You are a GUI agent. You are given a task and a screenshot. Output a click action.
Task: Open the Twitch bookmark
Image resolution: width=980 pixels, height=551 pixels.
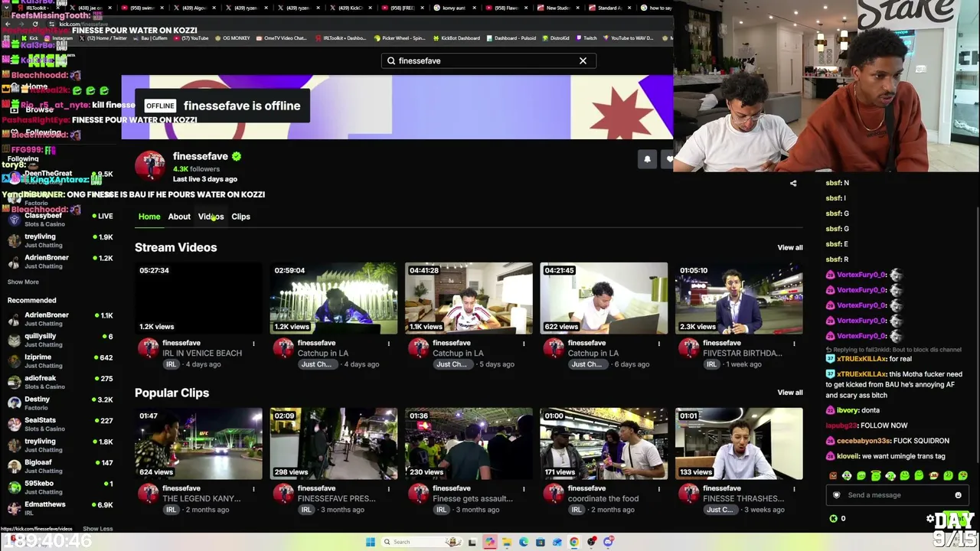point(586,38)
